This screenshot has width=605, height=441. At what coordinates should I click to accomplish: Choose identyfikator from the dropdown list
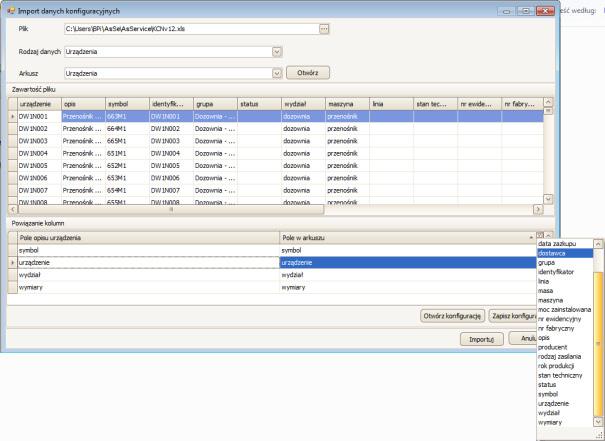[565, 272]
